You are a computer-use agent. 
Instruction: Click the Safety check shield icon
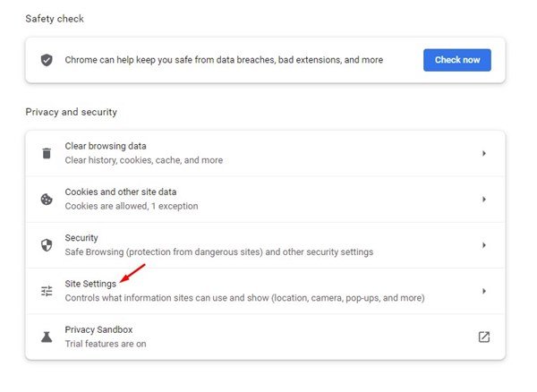tap(47, 60)
